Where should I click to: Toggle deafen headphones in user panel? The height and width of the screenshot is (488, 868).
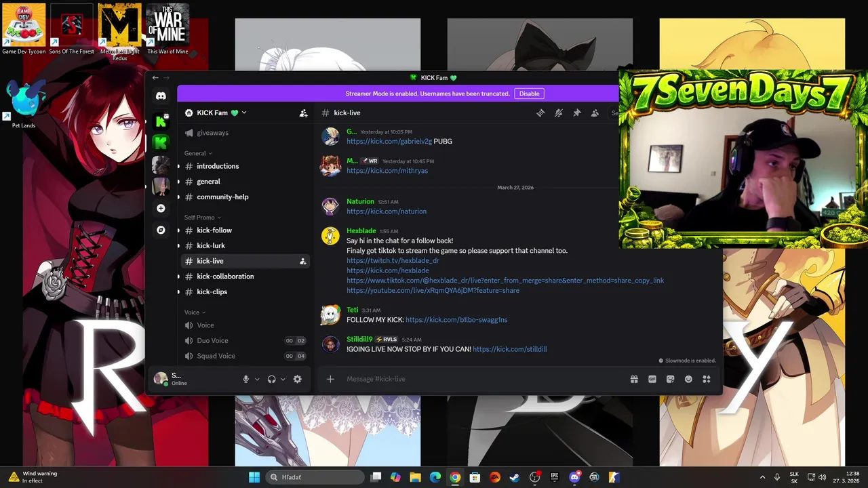pos(271,379)
